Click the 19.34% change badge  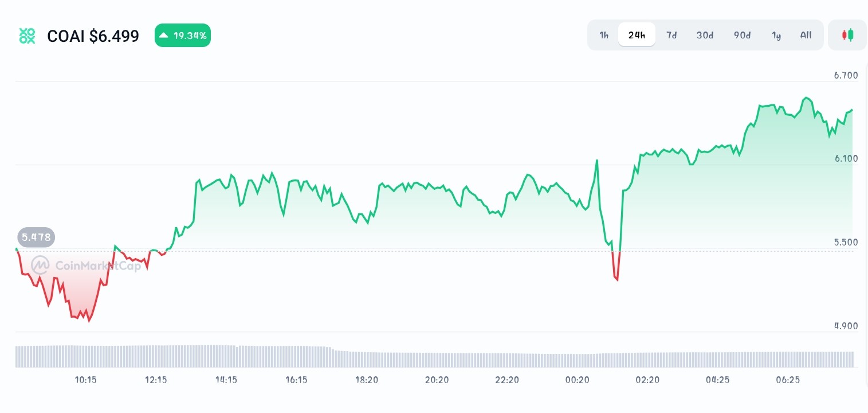pos(183,35)
